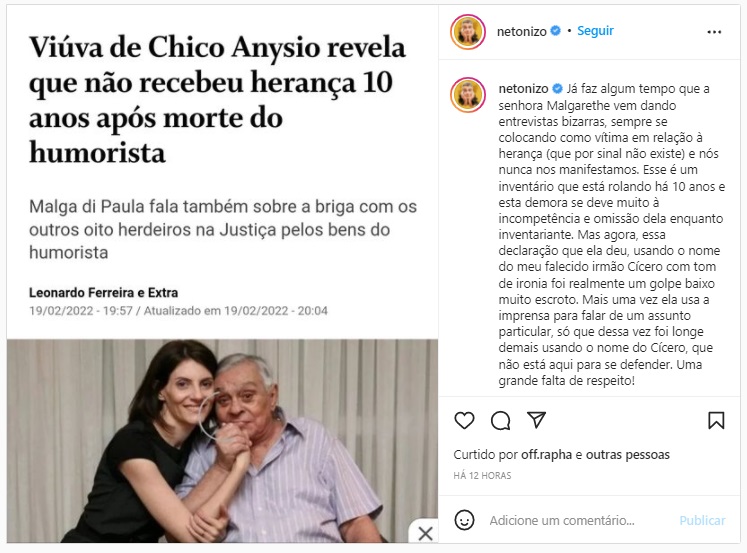Image resolution: width=747 pixels, height=553 pixels.
Task: Open the three-dot more options menu
Action: point(714,32)
